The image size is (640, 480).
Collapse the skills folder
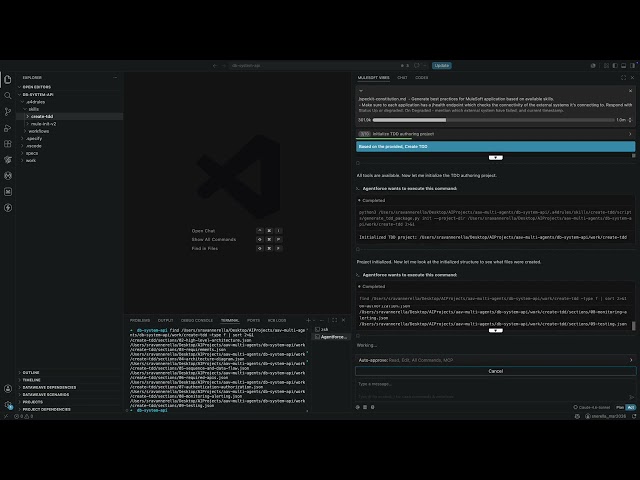(x=33, y=109)
